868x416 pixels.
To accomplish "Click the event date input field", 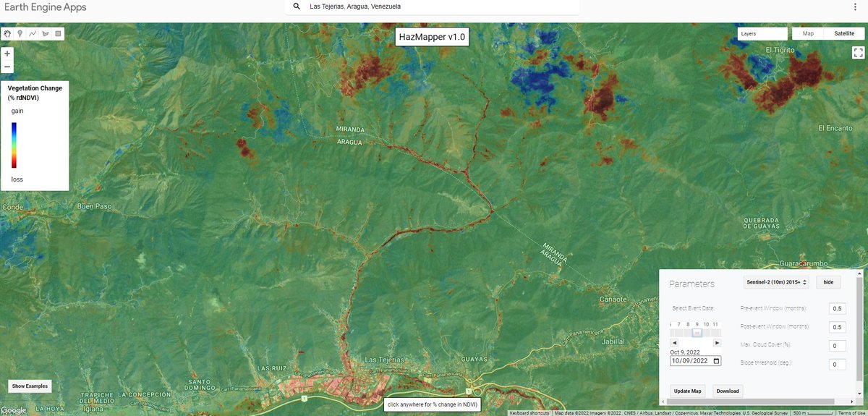I will click(695, 360).
